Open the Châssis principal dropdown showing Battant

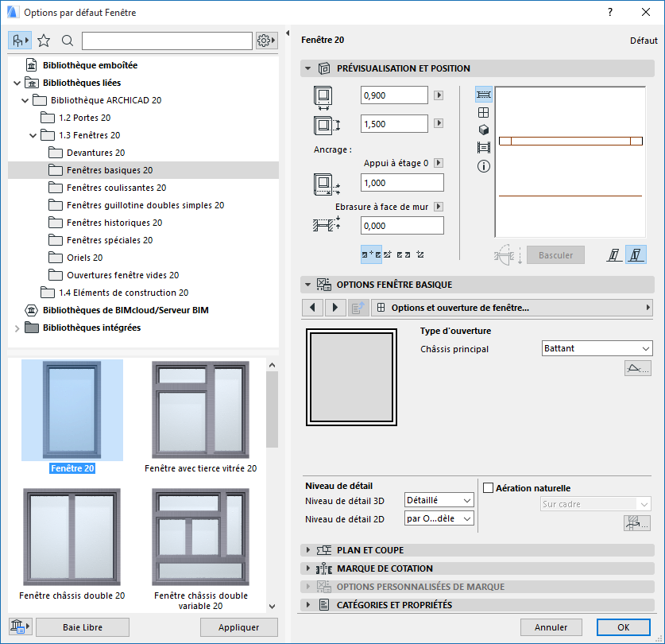pyautogui.click(x=596, y=348)
